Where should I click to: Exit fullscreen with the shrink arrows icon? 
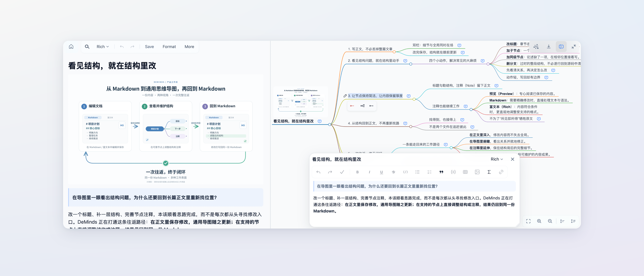click(574, 46)
